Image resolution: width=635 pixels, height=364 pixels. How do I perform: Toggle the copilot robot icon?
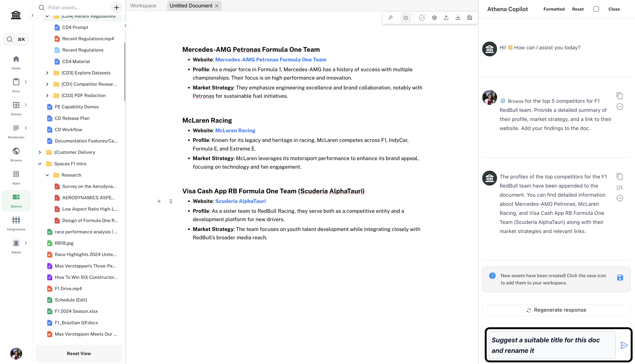[406, 17]
